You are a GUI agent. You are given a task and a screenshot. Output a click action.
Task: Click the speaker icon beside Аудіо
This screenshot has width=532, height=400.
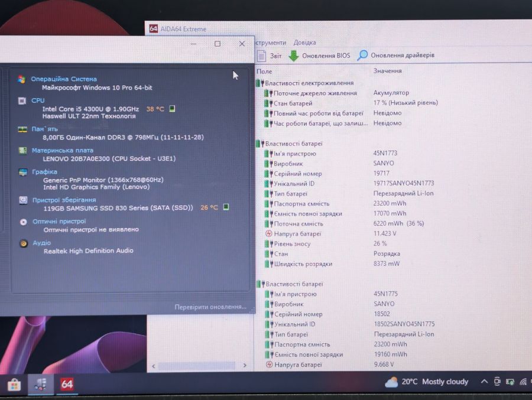click(x=24, y=243)
